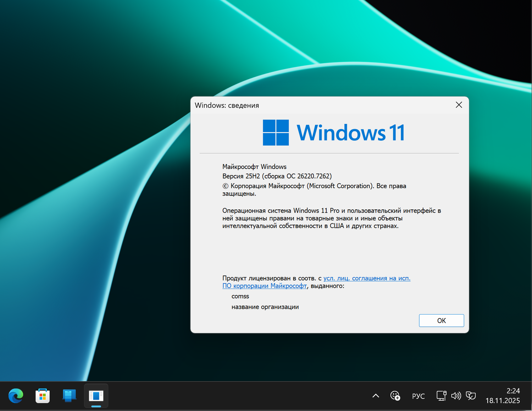Open the Phone Link app

point(69,395)
